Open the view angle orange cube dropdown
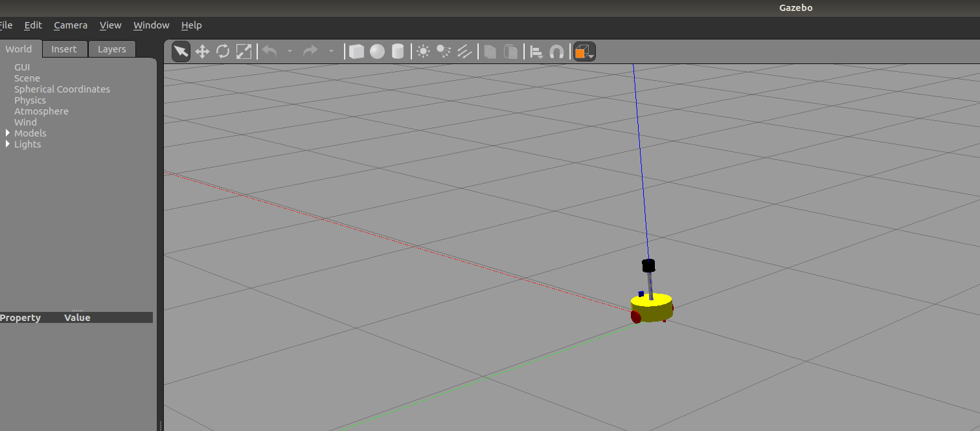The height and width of the screenshot is (431, 980). [x=584, y=52]
